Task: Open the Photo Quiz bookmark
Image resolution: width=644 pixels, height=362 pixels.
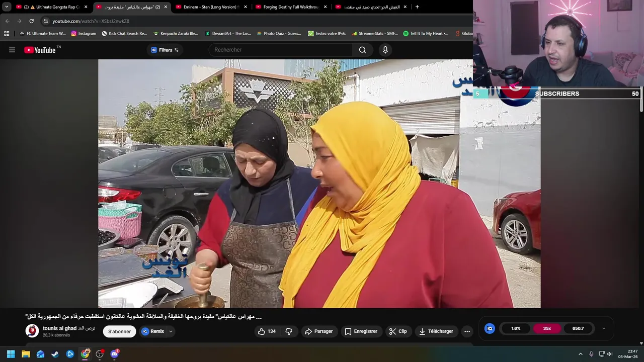Action: click(x=279, y=34)
